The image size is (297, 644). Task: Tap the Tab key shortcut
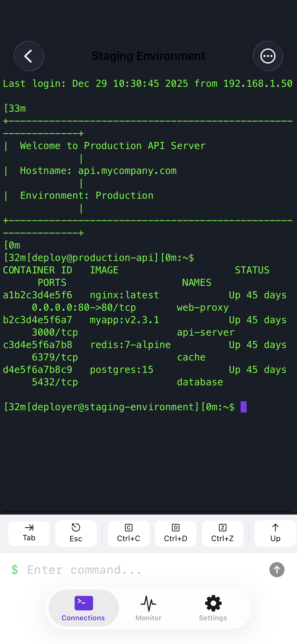pyautogui.click(x=29, y=533)
